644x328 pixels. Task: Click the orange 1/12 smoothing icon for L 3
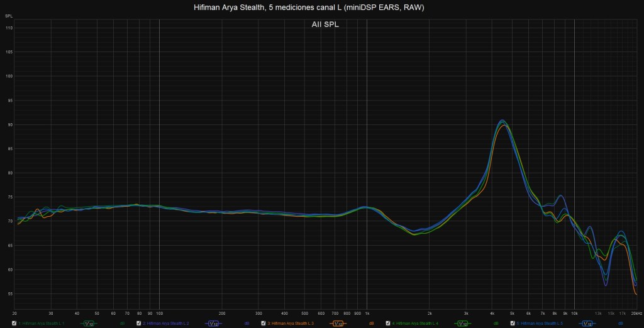pos(338,324)
